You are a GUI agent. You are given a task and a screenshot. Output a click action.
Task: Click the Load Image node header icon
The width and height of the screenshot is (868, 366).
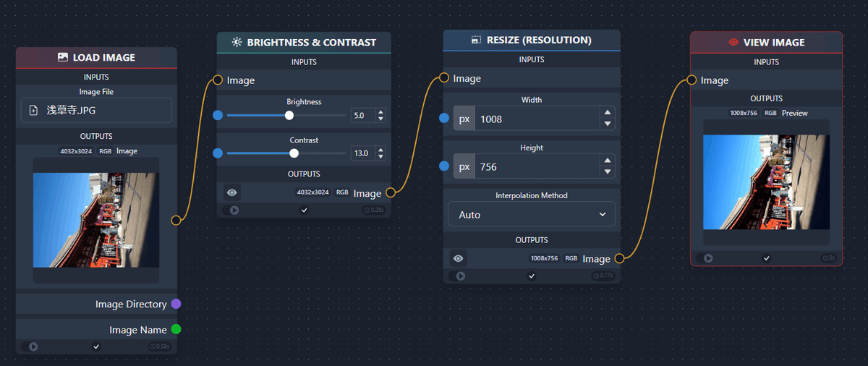click(x=63, y=57)
